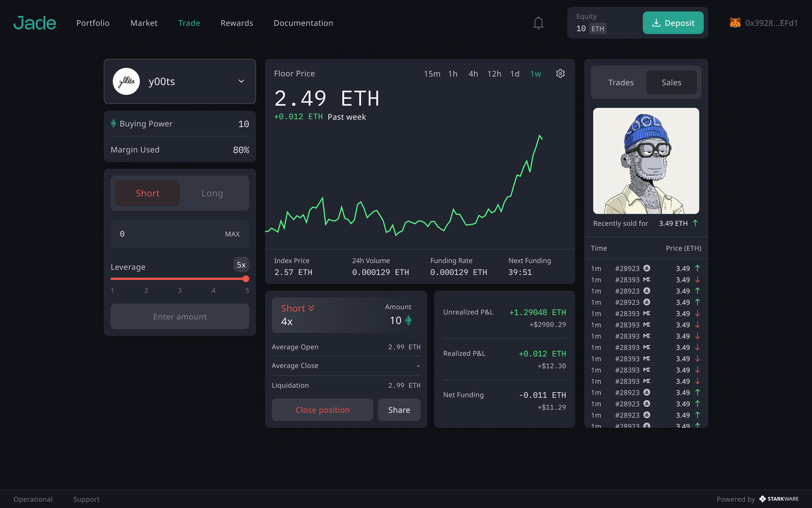The height and width of the screenshot is (508, 812).
Task: Open the notifications bell
Action: click(538, 23)
